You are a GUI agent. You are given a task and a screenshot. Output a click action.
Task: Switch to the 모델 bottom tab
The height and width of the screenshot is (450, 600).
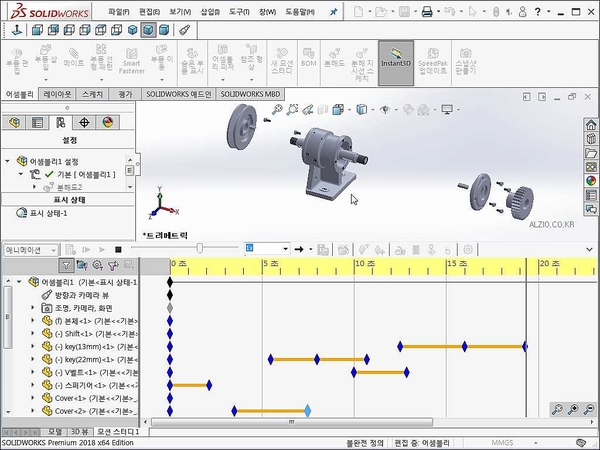point(55,432)
